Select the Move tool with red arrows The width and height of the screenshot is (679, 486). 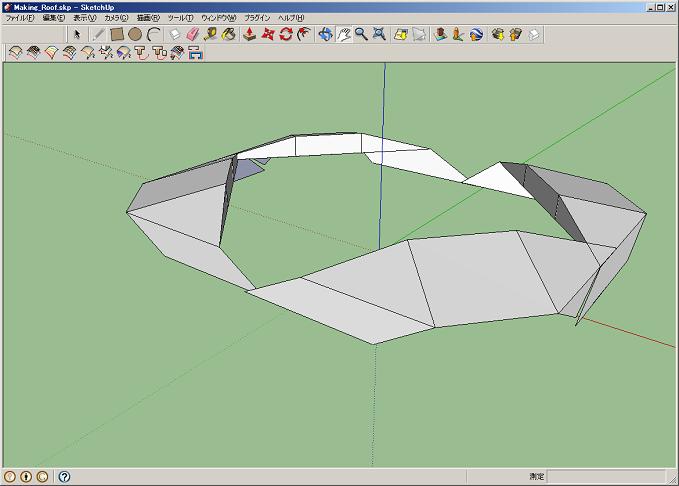click(267, 34)
